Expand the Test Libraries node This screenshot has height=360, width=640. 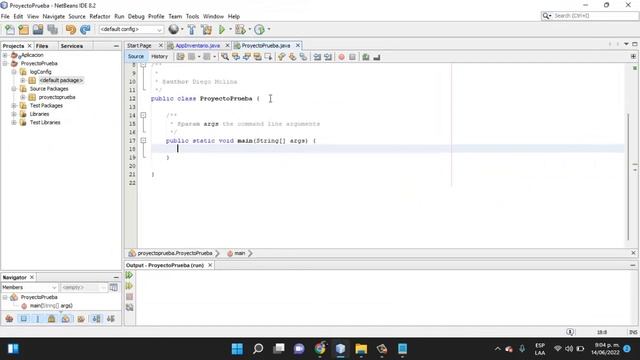tap(13, 122)
